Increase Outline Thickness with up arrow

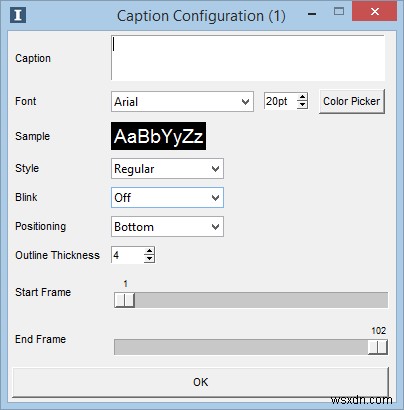[149, 251]
